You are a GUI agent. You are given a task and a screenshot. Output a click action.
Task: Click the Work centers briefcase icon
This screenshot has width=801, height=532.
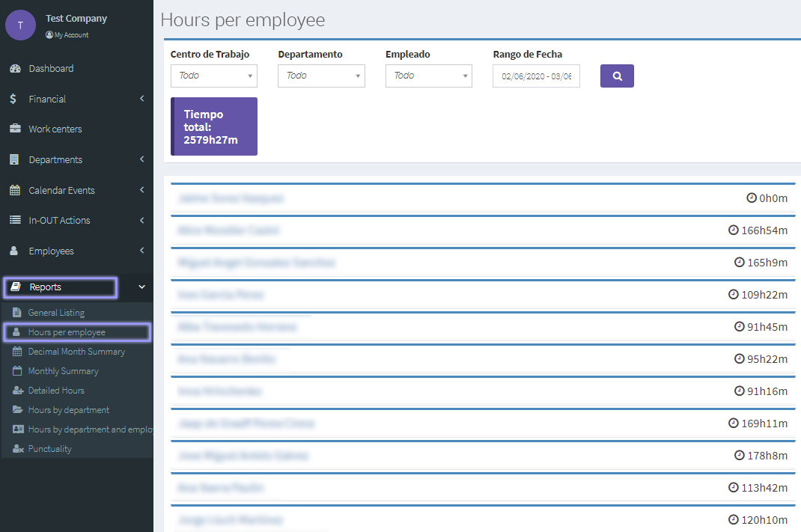coord(14,129)
